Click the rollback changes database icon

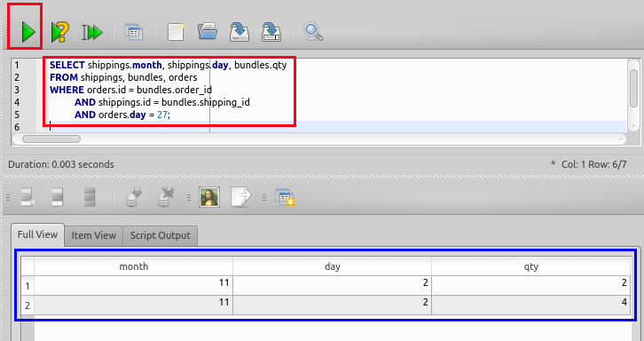(x=166, y=197)
